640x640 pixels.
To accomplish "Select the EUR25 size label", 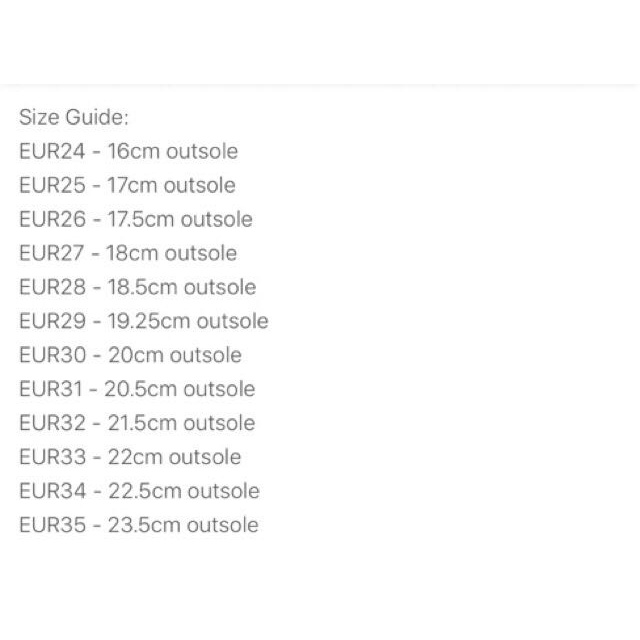I will [x=52, y=186].
